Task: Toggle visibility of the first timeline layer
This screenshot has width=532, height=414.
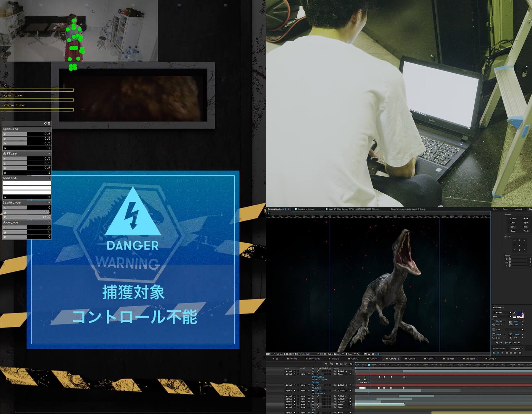Action: click(x=313, y=371)
